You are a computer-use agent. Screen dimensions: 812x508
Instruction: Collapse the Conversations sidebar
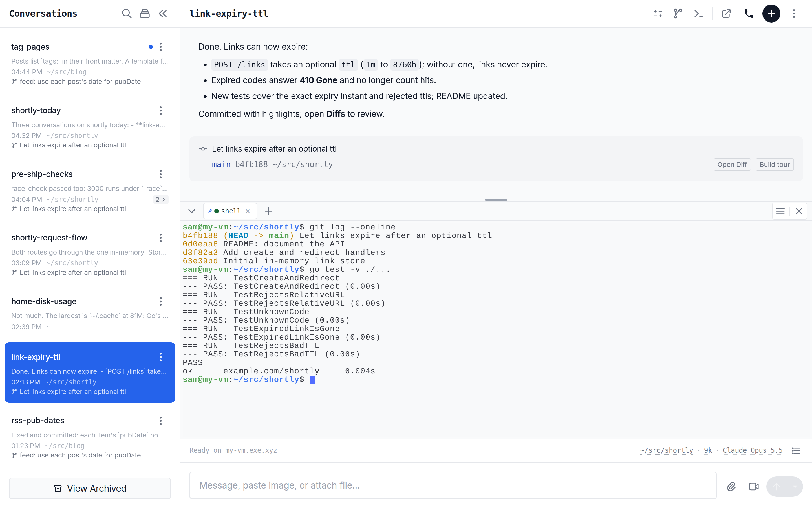click(x=163, y=14)
